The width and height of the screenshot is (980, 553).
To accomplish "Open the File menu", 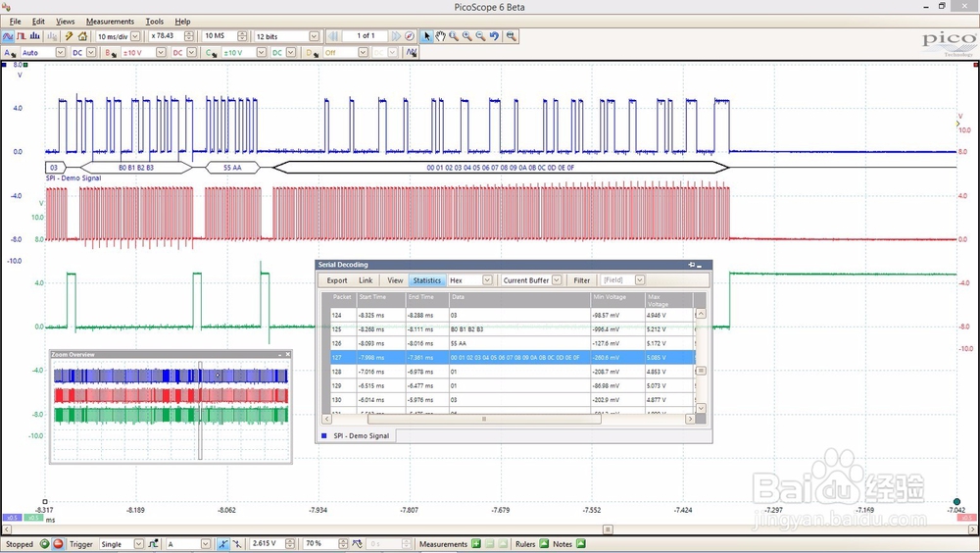I will click(x=15, y=22).
